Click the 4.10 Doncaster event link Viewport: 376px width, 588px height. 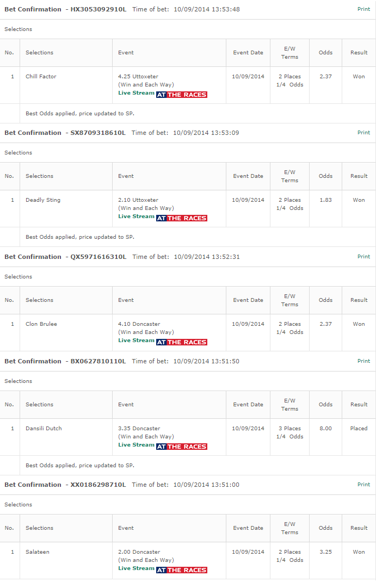pos(135,324)
